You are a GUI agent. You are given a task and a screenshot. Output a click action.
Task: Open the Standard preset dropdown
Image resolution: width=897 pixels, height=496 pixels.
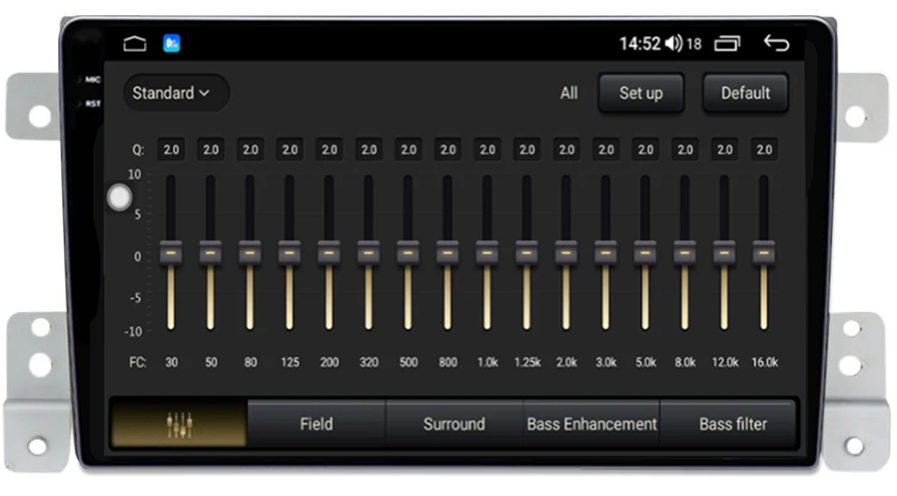172,93
